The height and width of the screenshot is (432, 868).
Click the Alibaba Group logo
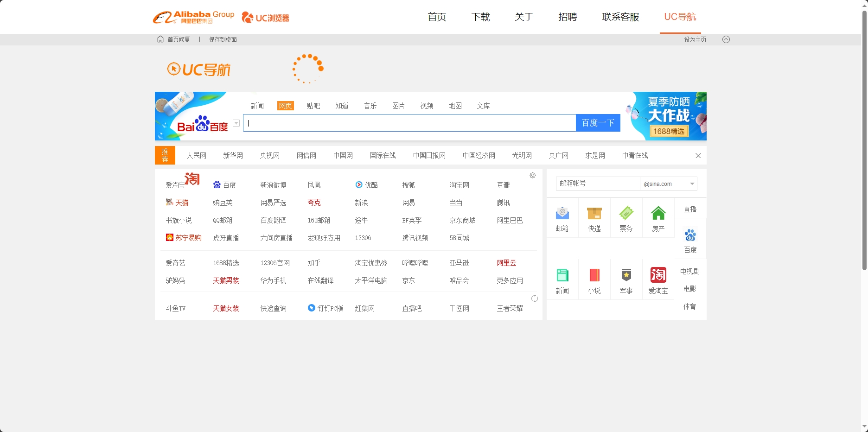[x=193, y=17]
